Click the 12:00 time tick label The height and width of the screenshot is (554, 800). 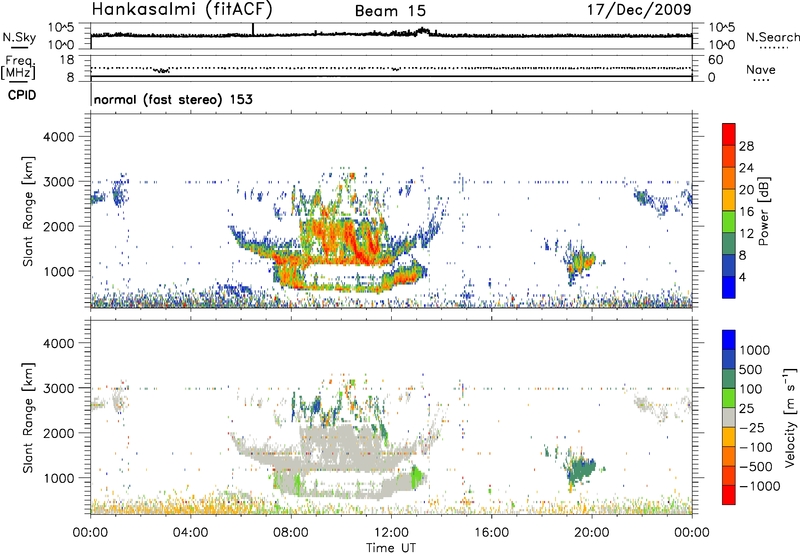[x=391, y=533]
